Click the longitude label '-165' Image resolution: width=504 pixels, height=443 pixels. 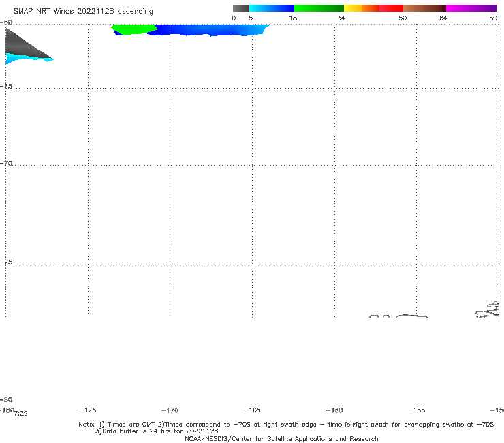pyautogui.click(x=252, y=410)
